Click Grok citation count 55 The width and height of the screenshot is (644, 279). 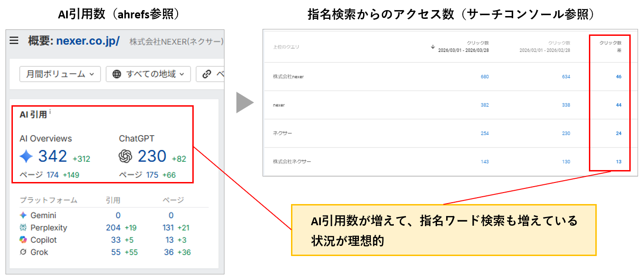click(x=116, y=252)
